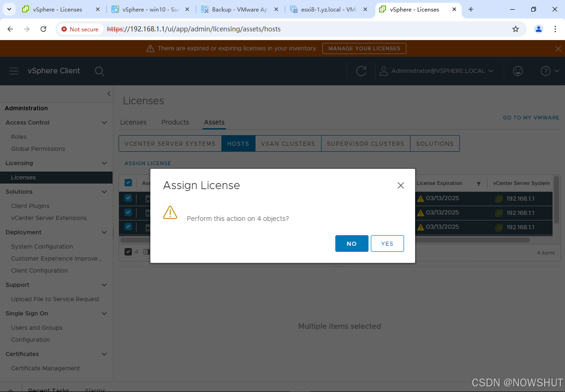Click the address bar URL
565x392 pixels.
(194, 29)
